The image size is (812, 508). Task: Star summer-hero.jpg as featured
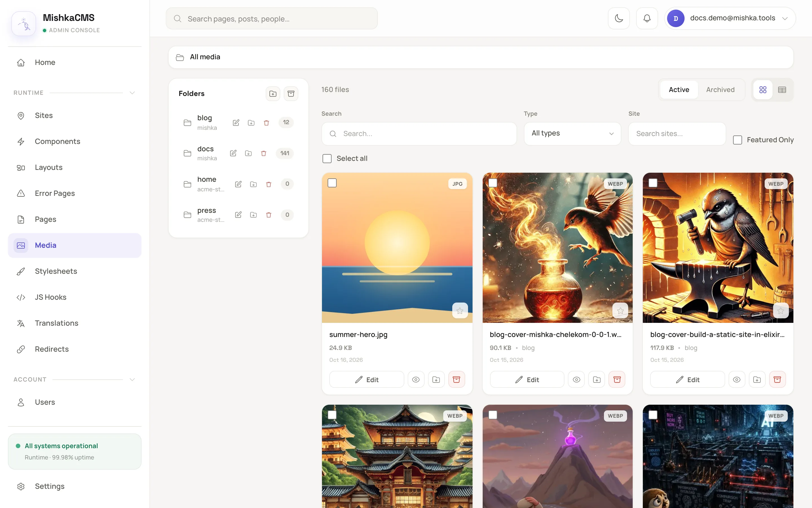point(460,311)
